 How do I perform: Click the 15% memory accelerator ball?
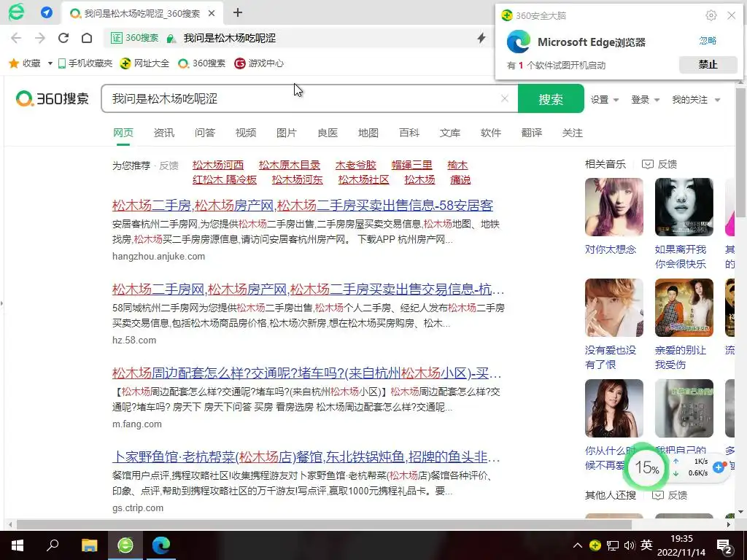click(646, 467)
